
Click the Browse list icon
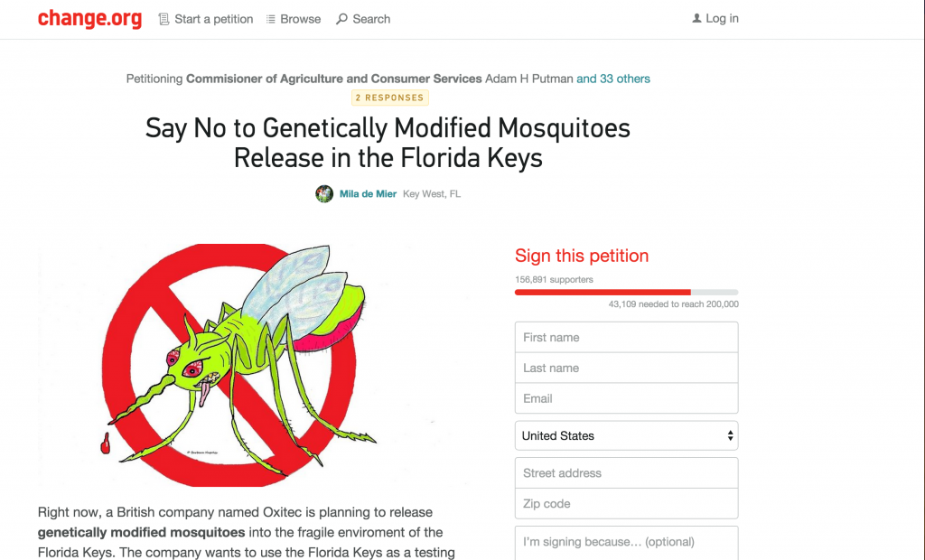tap(270, 19)
